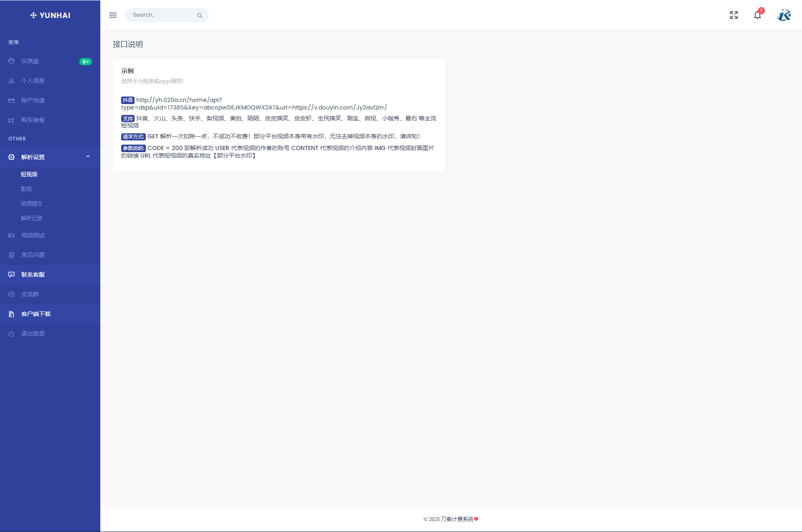Select 短视频 submenu item
This screenshot has width=802, height=532.
tap(29, 174)
